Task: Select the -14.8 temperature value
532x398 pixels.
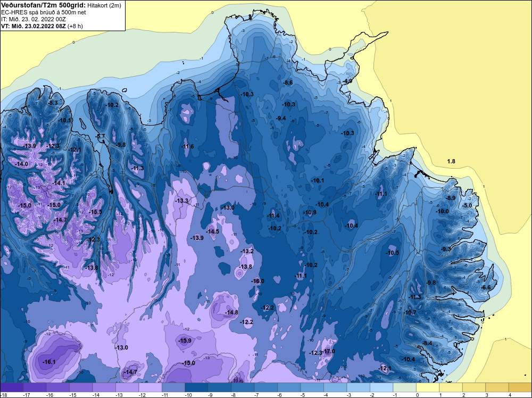Action: 232,312
